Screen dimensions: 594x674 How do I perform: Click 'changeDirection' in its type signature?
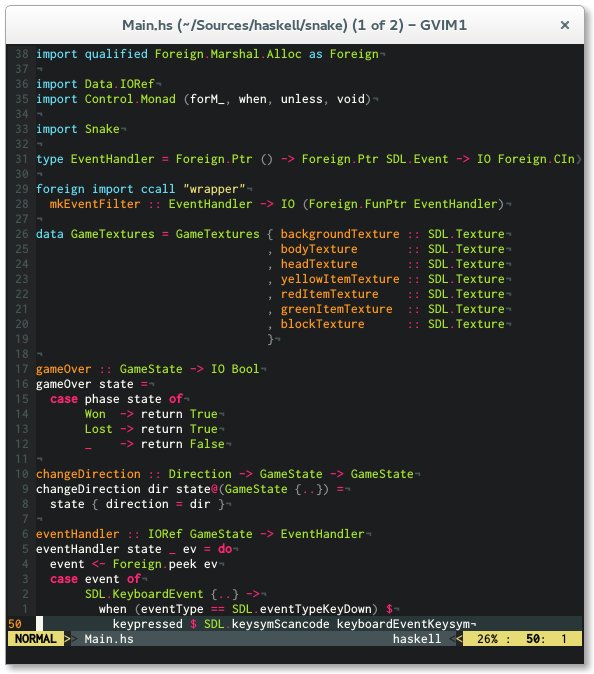(88, 474)
